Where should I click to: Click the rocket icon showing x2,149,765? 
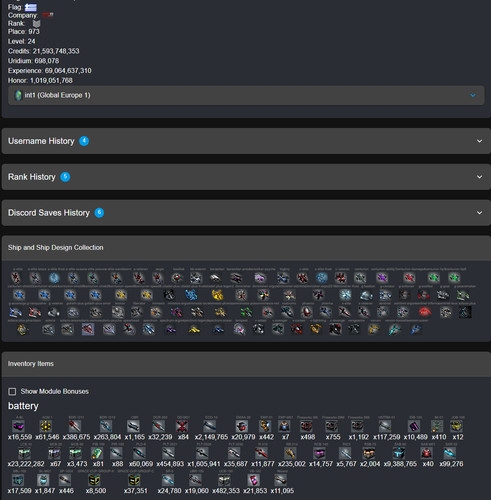click(x=210, y=426)
